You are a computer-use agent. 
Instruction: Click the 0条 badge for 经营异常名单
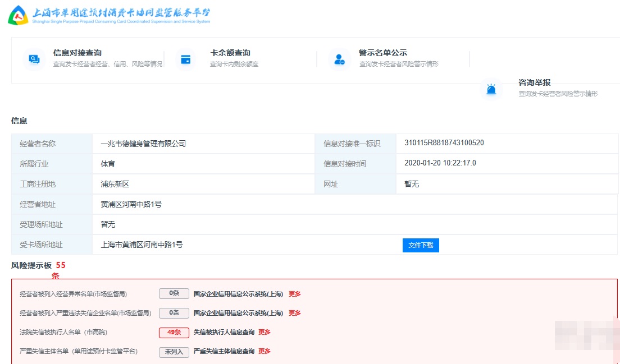coord(173,294)
